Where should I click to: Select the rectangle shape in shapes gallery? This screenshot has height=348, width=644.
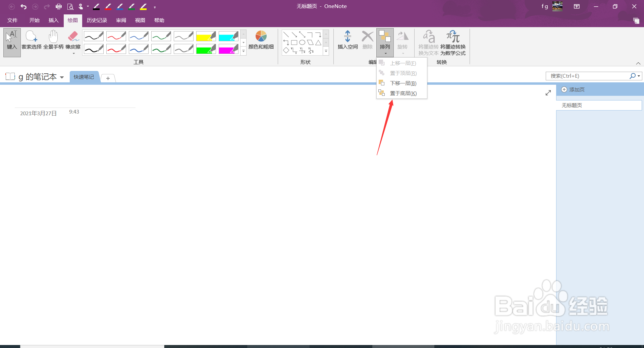(x=294, y=43)
